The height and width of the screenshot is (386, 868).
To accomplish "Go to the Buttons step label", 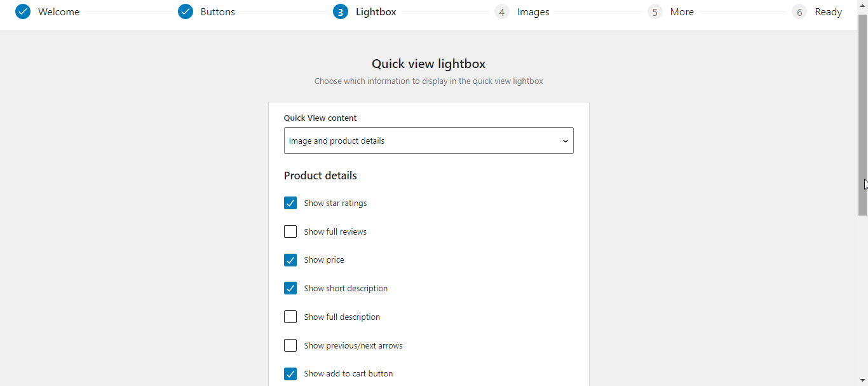I will 217,11.
